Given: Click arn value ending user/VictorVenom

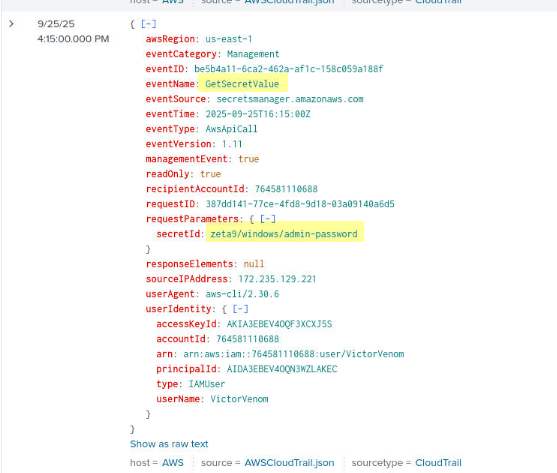Looking at the screenshot, I should [x=293, y=354].
